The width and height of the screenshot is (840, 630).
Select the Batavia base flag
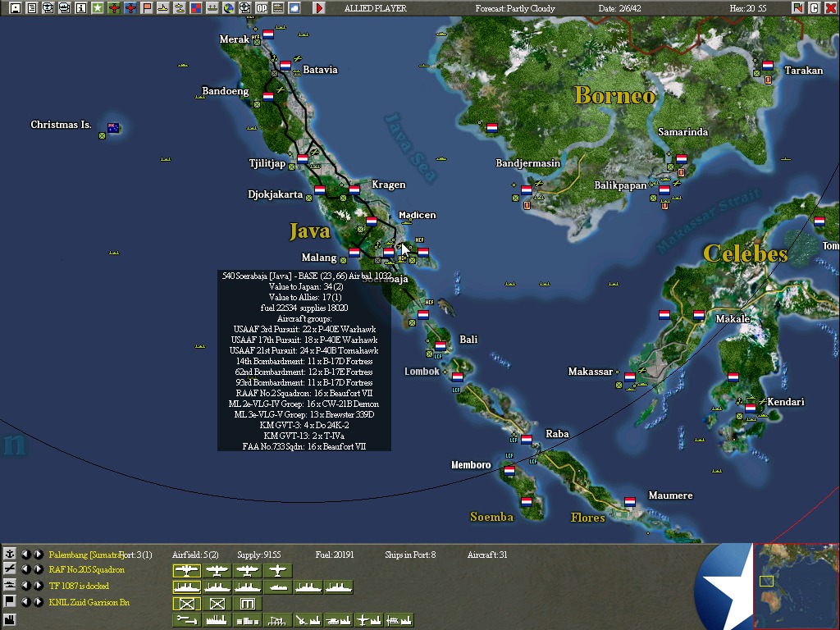(x=285, y=66)
